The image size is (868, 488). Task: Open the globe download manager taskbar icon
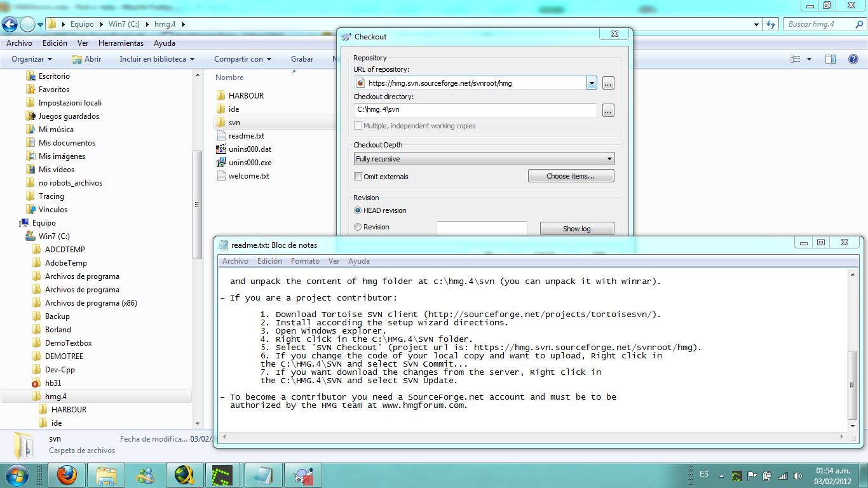pyautogui.click(x=184, y=475)
